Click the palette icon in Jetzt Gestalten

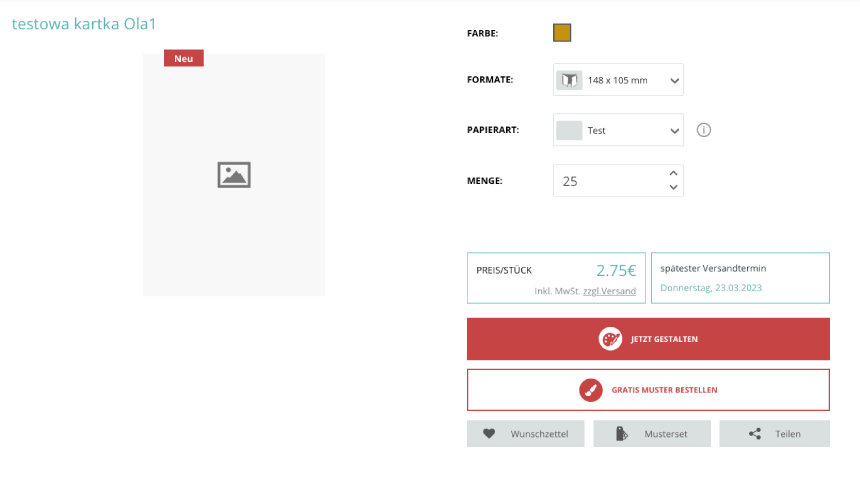tap(610, 339)
